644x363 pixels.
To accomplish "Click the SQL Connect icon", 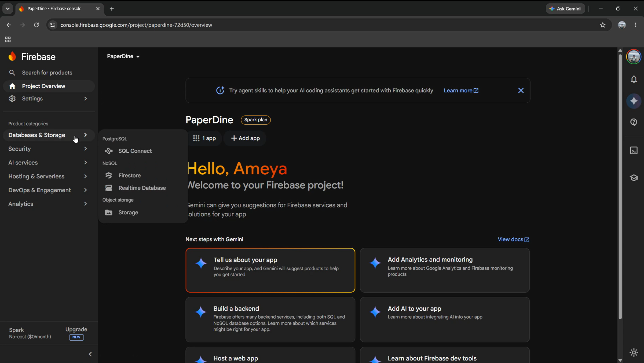I will tap(109, 151).
